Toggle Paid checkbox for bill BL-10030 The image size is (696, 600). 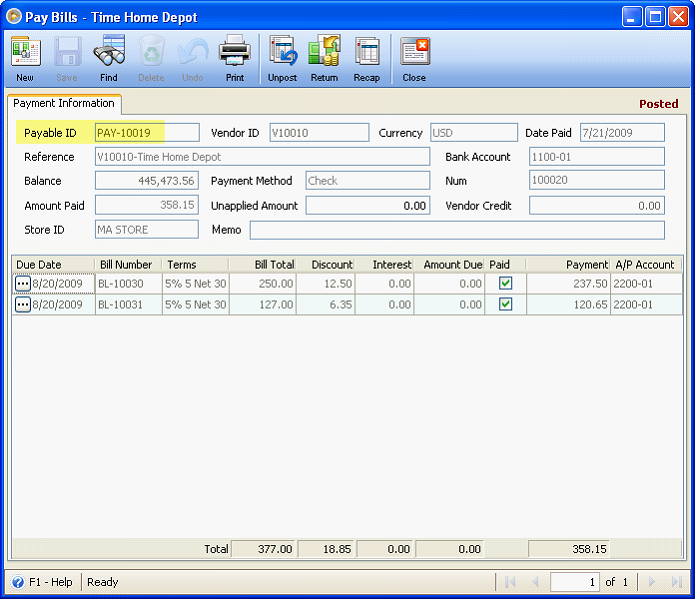pos(505,283)
